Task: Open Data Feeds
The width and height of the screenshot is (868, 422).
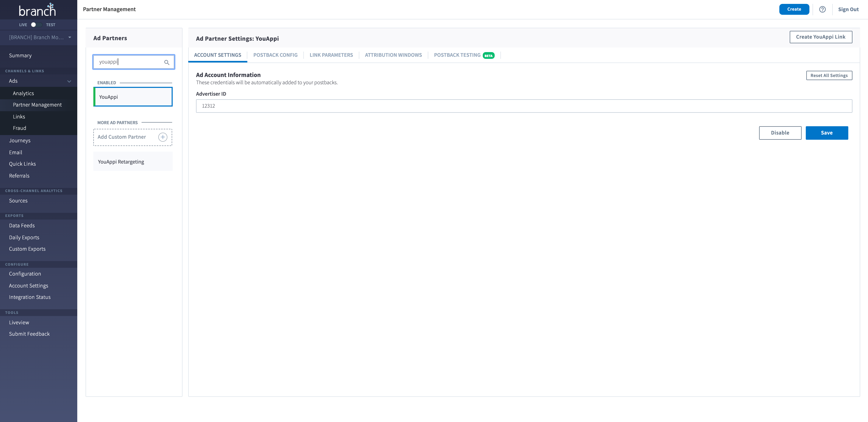Action: pyautogui.click(x=22, y=226)
